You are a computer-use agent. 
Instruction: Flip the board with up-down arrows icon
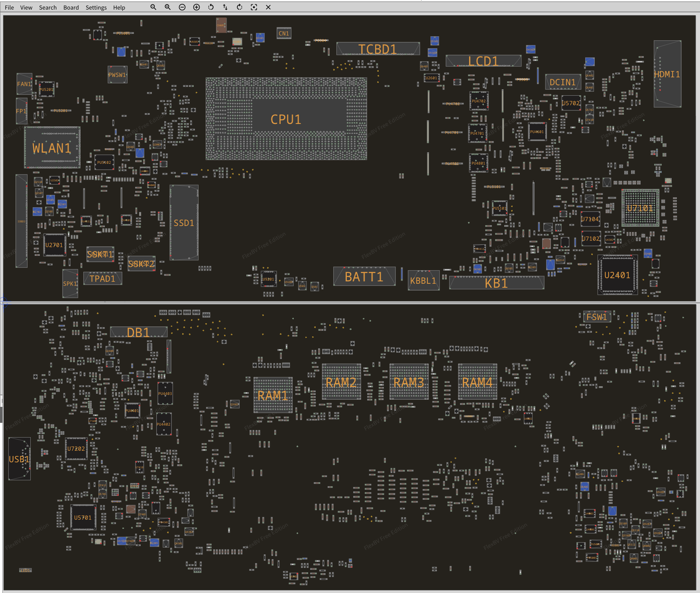(x=225, y=7)
